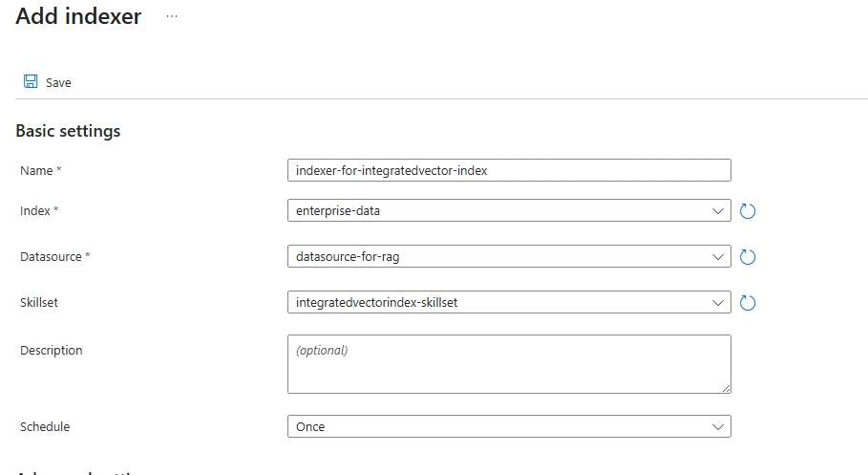Click the Schedule field label
This screenshot has height=475, width=868.
(45, 427)
